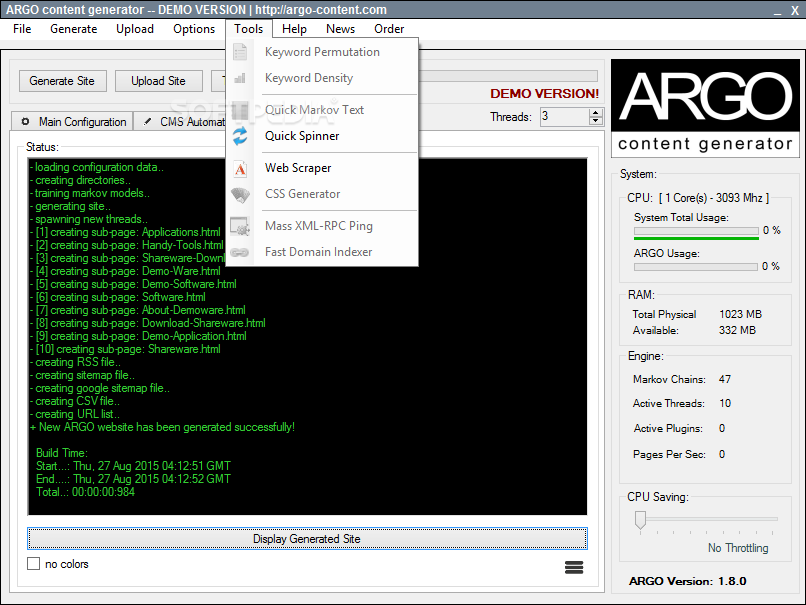
Task: Enable the no colors checkbox
Action: (33, 564)
